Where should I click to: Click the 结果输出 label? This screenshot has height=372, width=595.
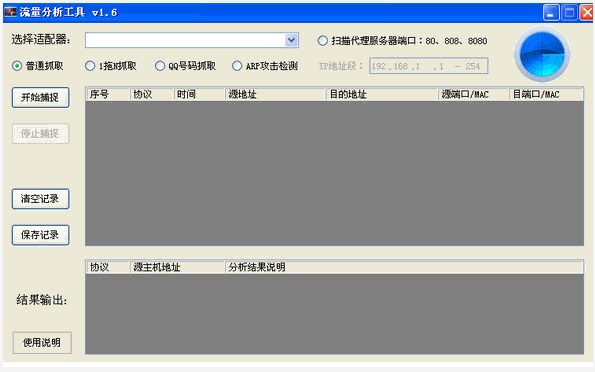click(x=41, y=300)
